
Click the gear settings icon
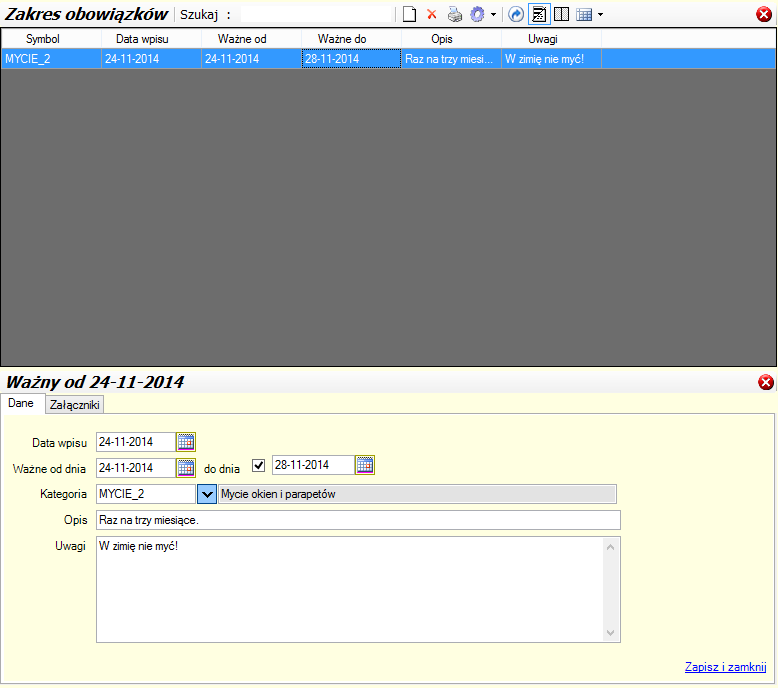pos(477,15)
